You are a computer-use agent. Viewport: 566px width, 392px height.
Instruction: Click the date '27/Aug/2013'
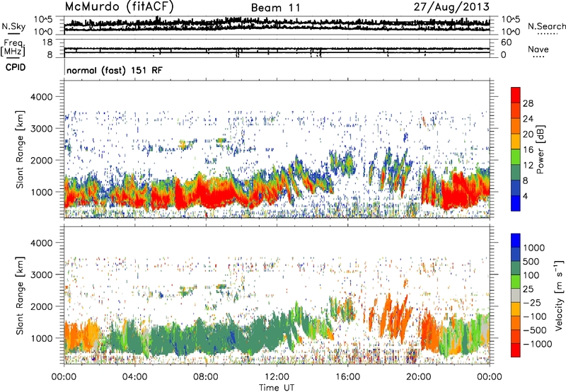click(x=451, y=6)
